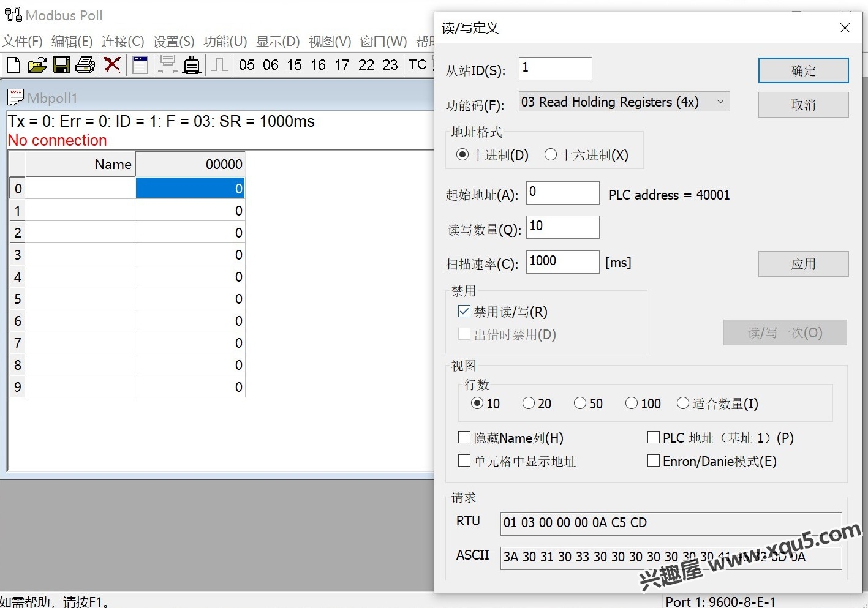
Task: Open the 功能码(F) function code dropdown
Action: 624,102
